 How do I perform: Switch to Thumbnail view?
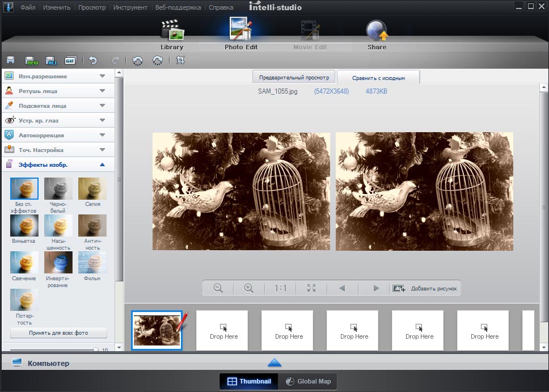[249, 381]
